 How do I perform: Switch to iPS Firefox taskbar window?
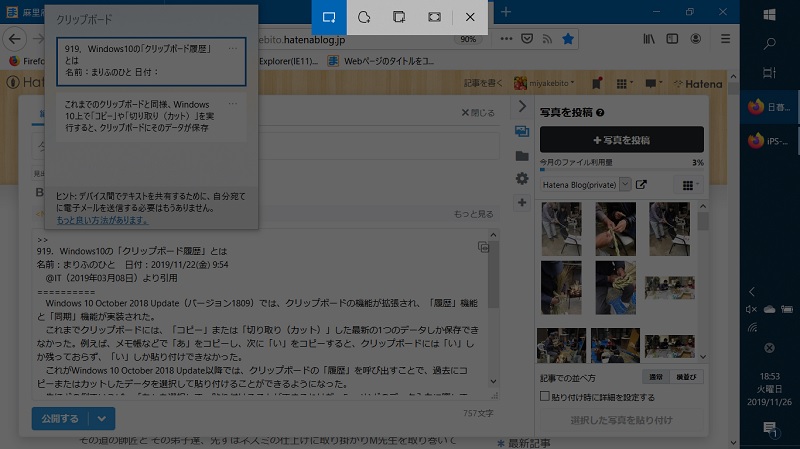(769, 141)
